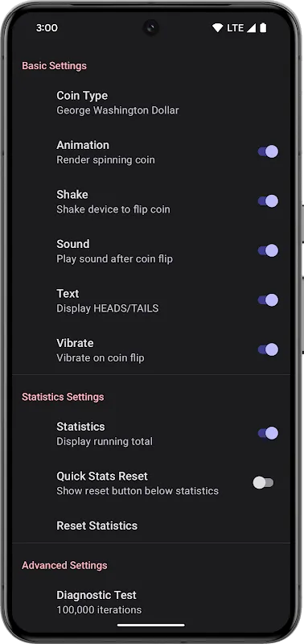Screen dimensions: 304x644
Task: Tap the Basic Settings header
Action: pyautogui.click(x=54, y=66)
